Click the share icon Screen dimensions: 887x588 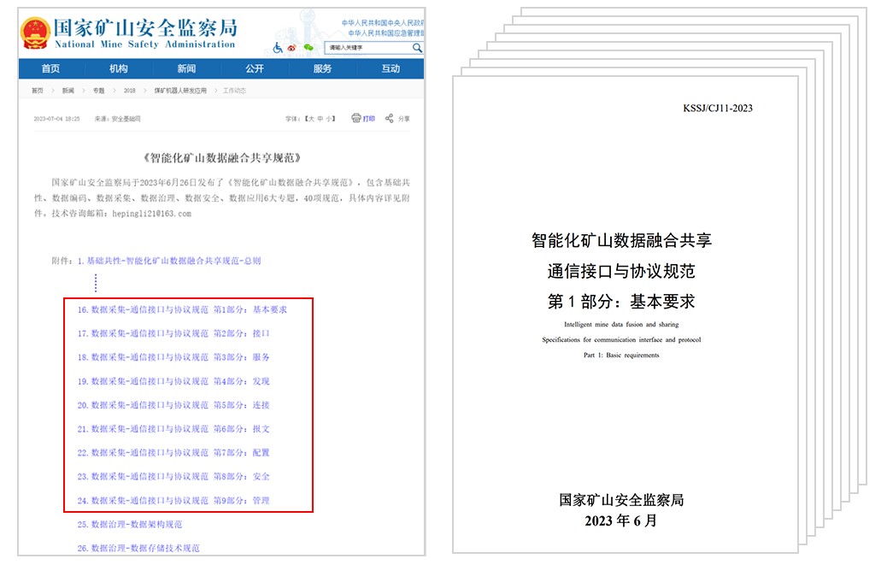pos(390,119)
